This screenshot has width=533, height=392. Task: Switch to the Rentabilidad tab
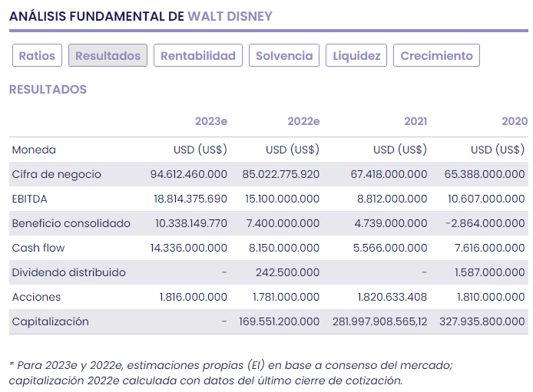pos(198,56)
